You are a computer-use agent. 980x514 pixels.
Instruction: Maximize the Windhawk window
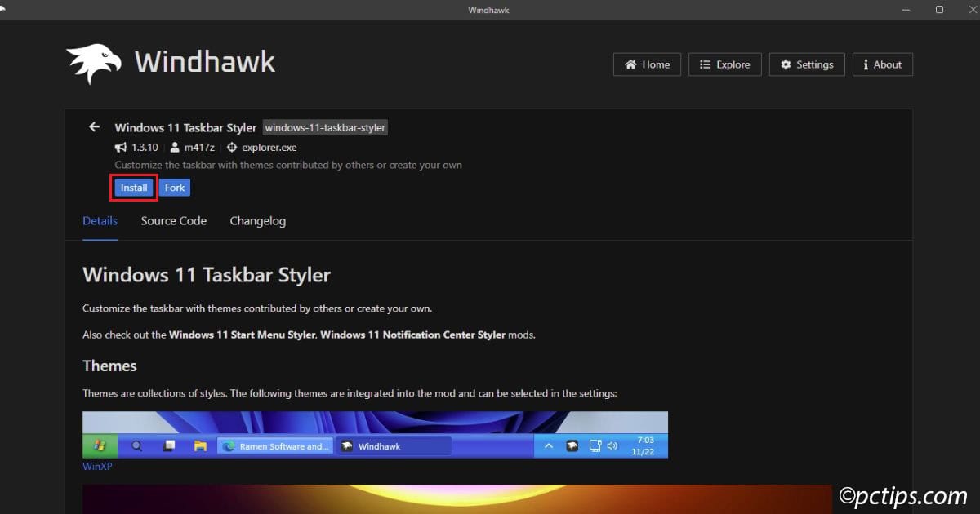pyautogui.click(x=939, y=10)
